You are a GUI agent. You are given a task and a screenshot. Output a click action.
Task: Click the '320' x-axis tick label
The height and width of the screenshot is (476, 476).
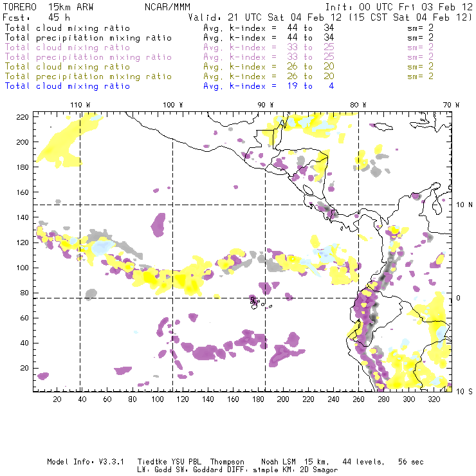(434, 399)
